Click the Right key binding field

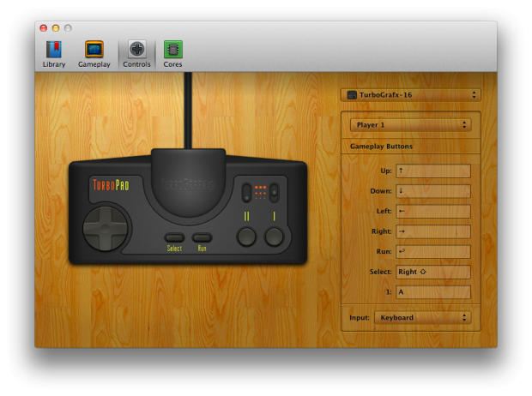click(433, 231)
